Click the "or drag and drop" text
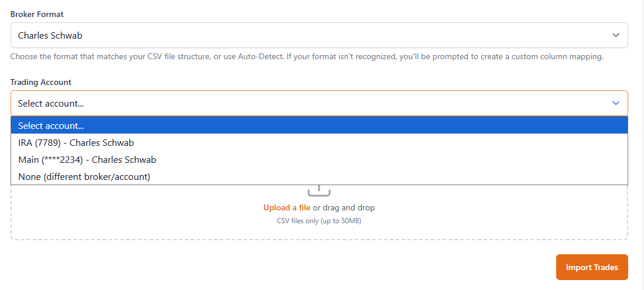 click(x=344, y=207)
